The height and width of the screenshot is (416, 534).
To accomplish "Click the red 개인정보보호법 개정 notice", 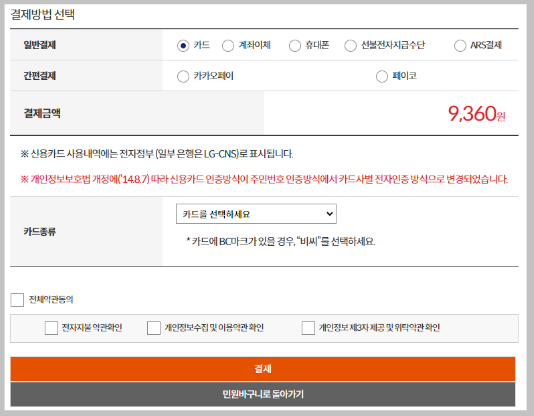I will [x=264, y=179].
